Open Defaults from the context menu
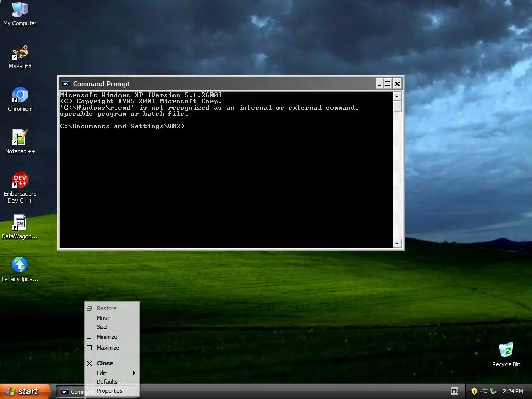This screenshot has width=532, height=399. 112,382
